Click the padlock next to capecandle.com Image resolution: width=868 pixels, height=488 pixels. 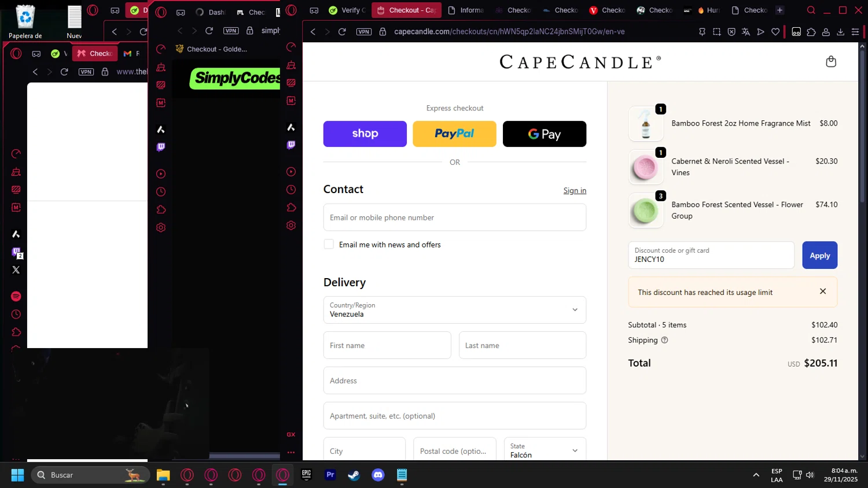[x=382, y=32]
